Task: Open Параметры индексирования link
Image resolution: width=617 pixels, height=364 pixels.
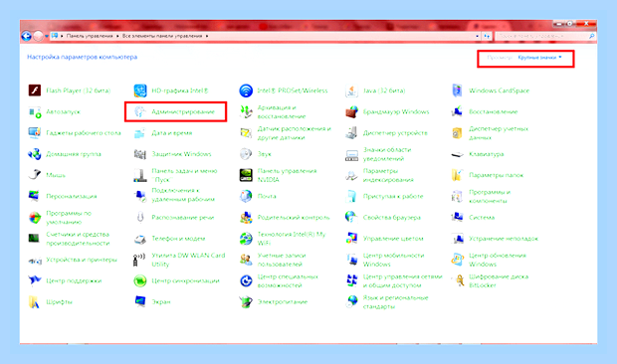Action: 388,175
